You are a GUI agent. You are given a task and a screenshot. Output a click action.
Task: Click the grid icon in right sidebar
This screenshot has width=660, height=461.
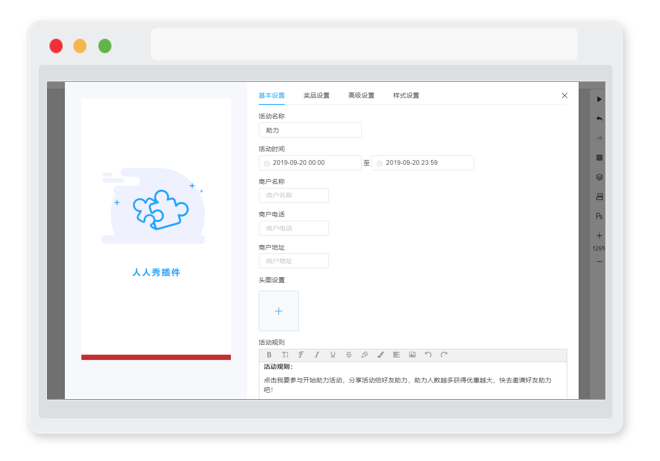pos(599,158)
